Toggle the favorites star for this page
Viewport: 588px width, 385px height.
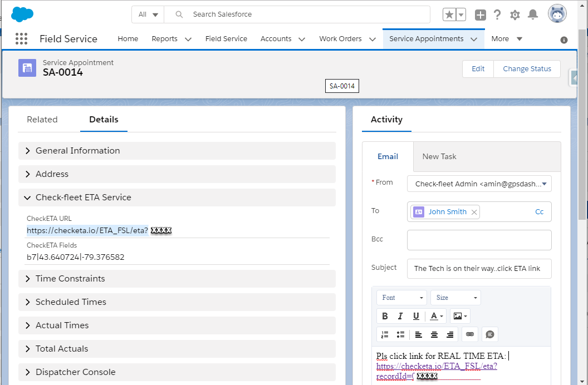450,14
